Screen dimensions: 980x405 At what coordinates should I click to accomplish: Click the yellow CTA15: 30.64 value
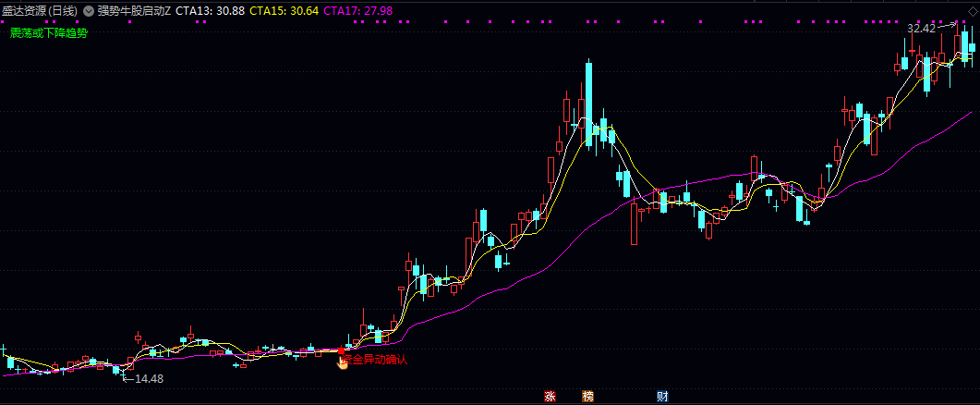(x=284, y=11)
